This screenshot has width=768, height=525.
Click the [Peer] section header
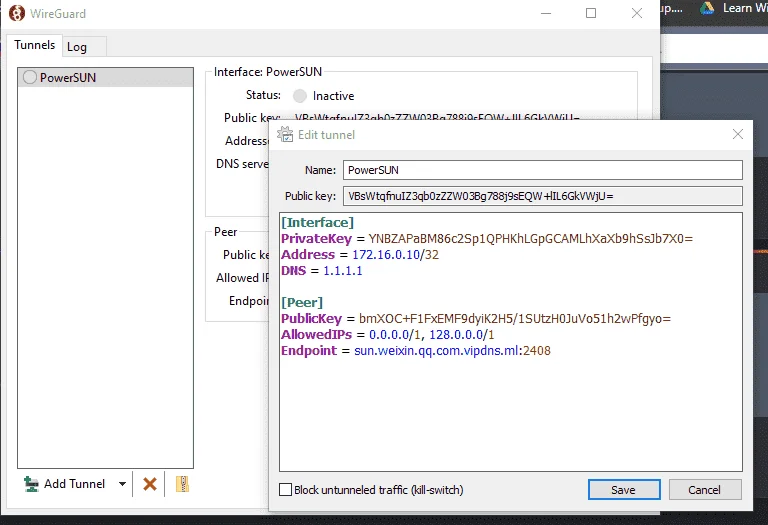[302, 303]
